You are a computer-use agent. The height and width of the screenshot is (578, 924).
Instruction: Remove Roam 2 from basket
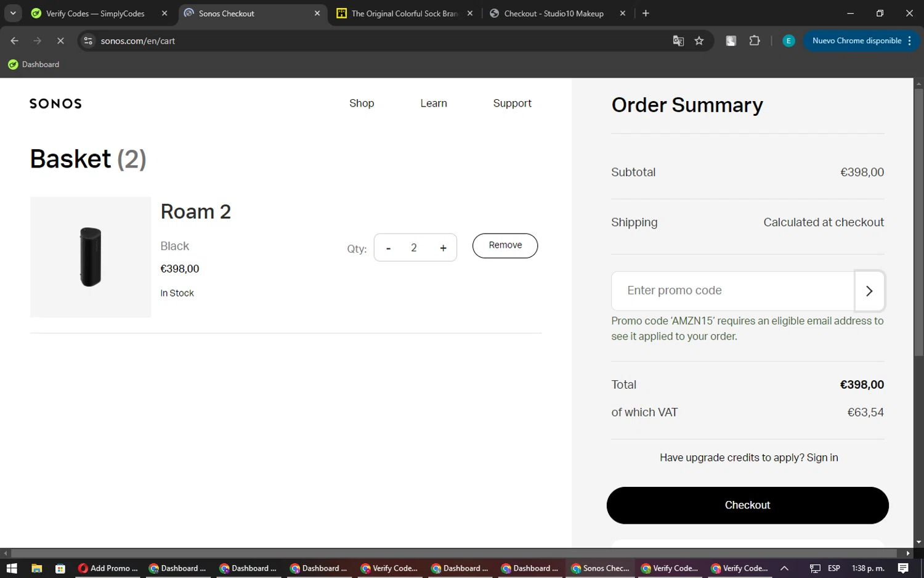tap(505, 245)
